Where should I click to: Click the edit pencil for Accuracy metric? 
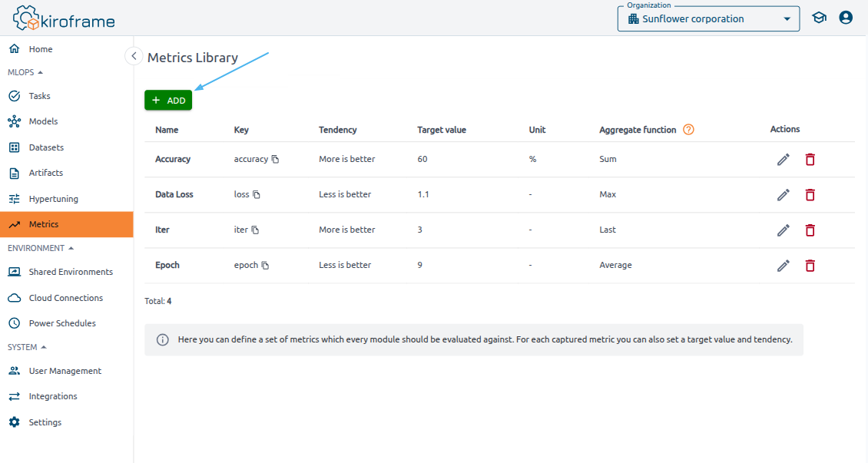(x=783, y=160)
